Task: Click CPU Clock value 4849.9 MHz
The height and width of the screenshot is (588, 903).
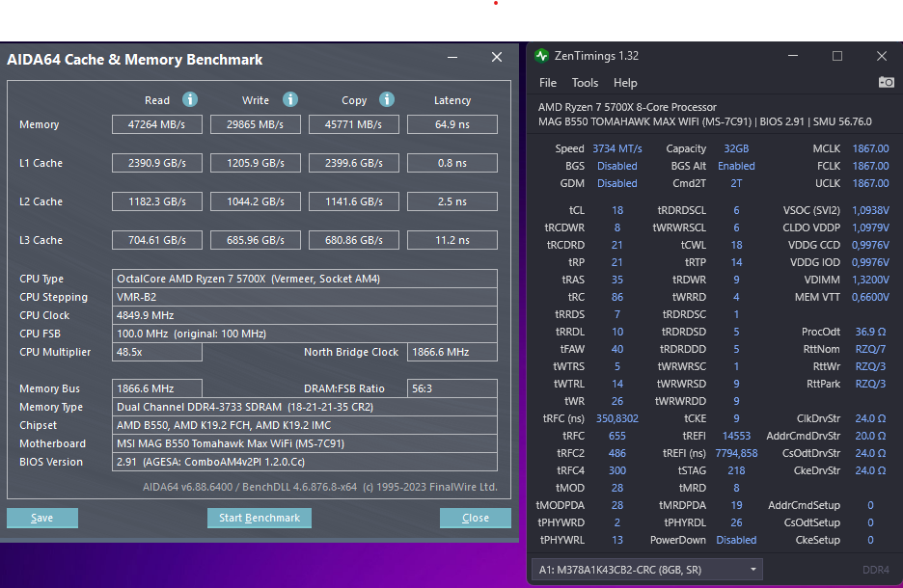Action: coord(305,315)
